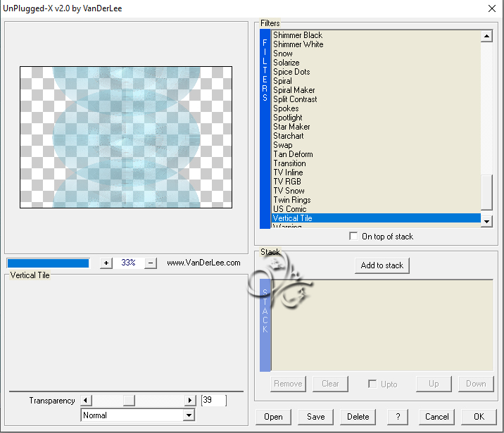Close the UnPlugged-X dialog window
This screenshot has height=433, width=504.
(492, 8)
